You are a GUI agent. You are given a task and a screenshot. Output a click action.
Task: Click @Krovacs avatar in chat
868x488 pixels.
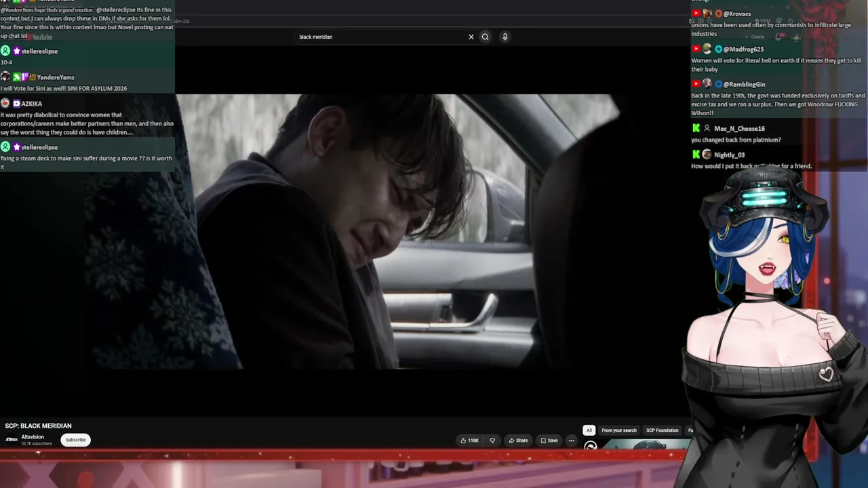[x=707, y=14]
